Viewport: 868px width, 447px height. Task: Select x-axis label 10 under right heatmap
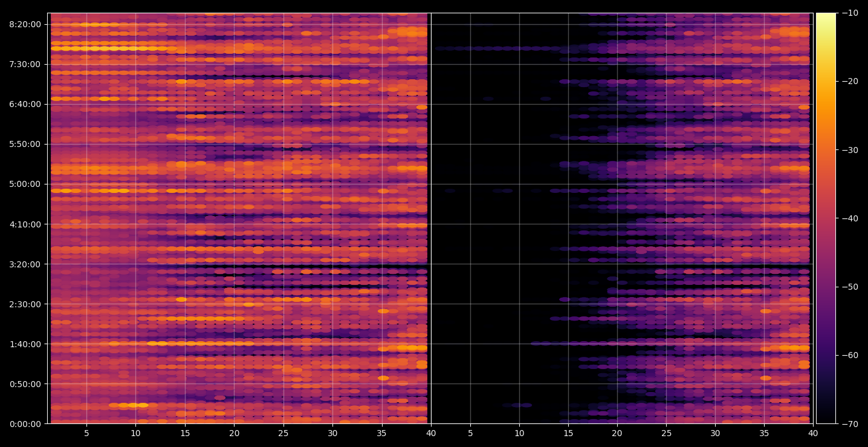tap(519, 433)
